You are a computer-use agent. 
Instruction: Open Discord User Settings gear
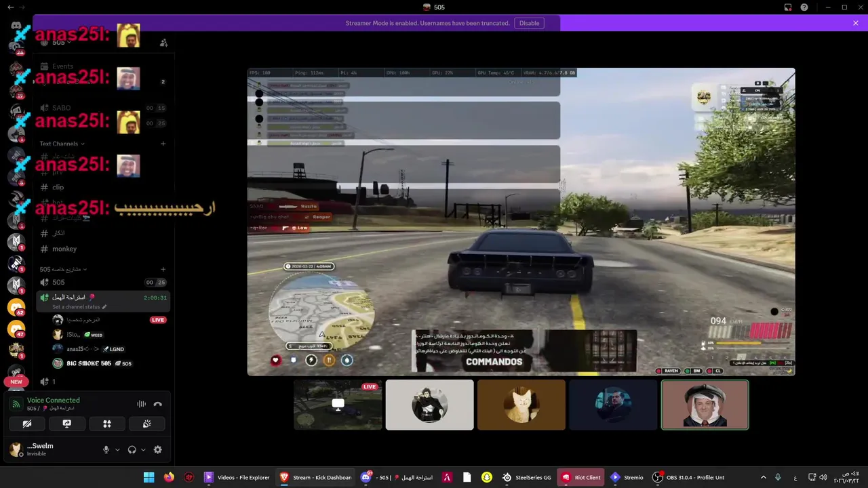pos(158,449)
